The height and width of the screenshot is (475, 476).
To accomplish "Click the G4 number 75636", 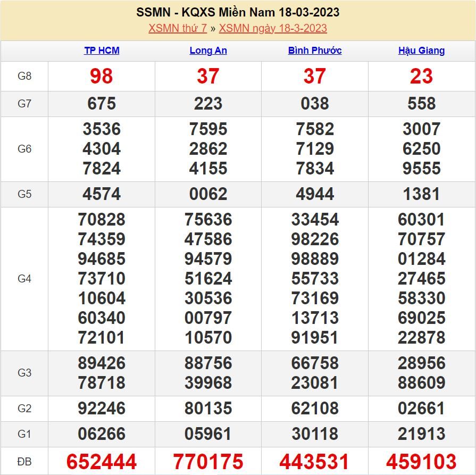I will click(208, 220).
